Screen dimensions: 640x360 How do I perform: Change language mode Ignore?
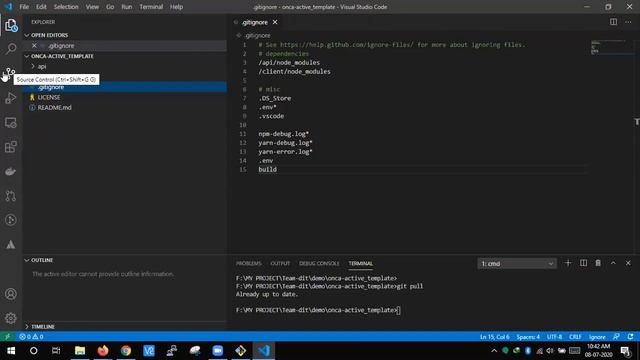597,337
